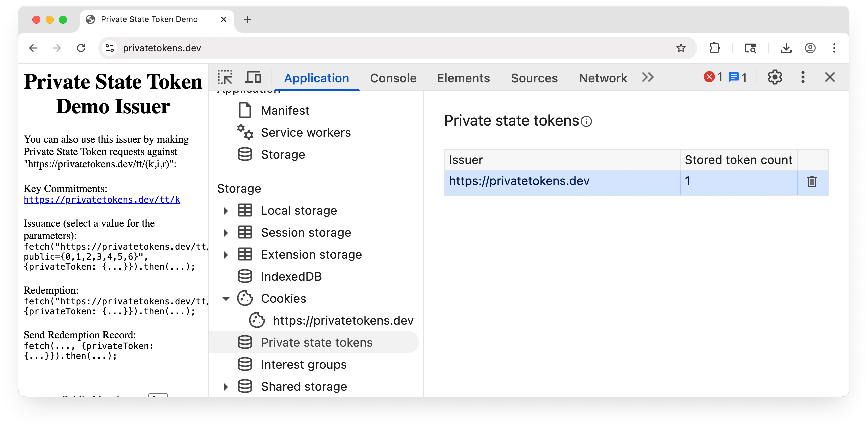
Task: Open the Extensions puzzle menu
Action: click(x=715, y=48)
